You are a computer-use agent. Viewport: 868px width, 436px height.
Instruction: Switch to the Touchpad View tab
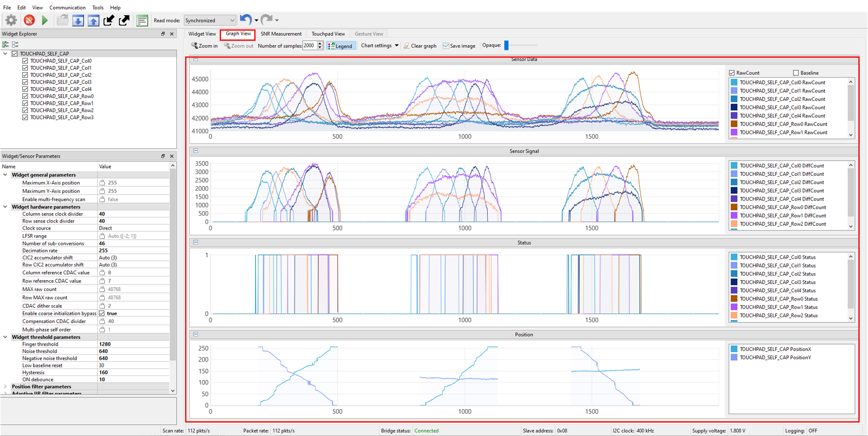[x=328, y=34]
